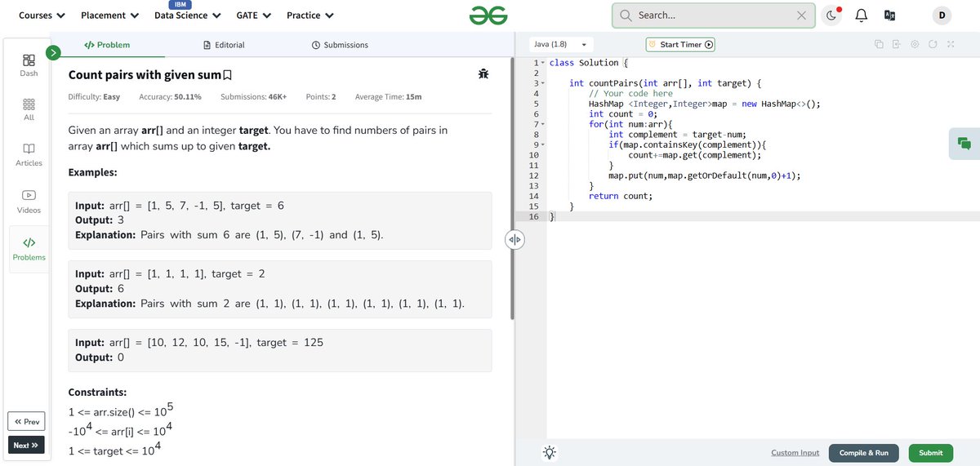Enter fullscreen editor mode icon
The height and width of the screenshot is (466, 980).
[951, 44]
